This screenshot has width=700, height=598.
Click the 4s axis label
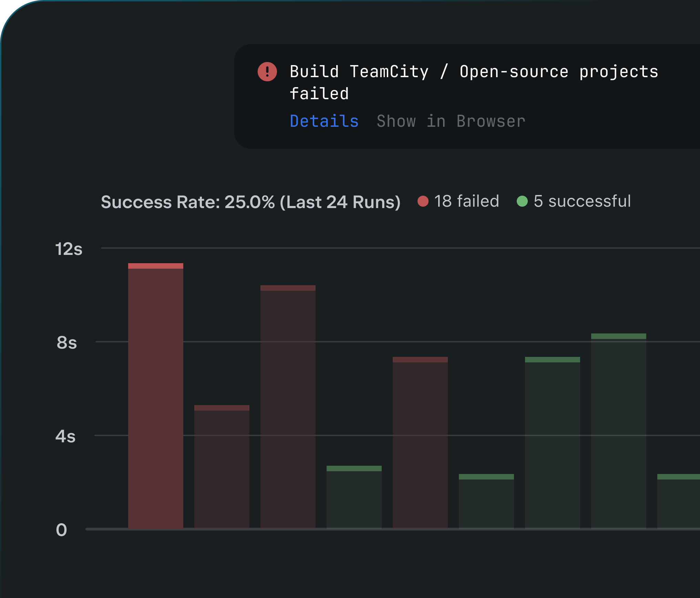65,436
